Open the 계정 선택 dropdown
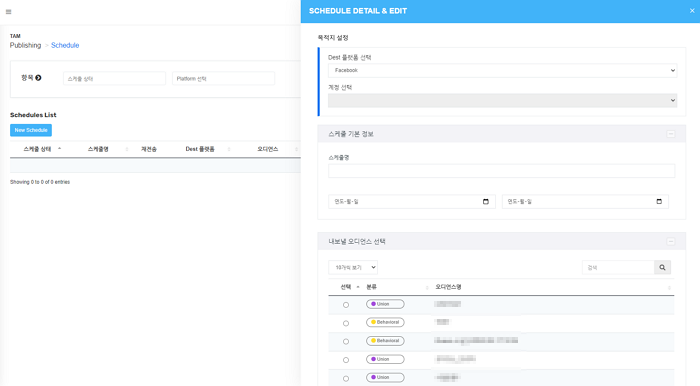This screenshot has height=386, width=700. coord(502,100)
